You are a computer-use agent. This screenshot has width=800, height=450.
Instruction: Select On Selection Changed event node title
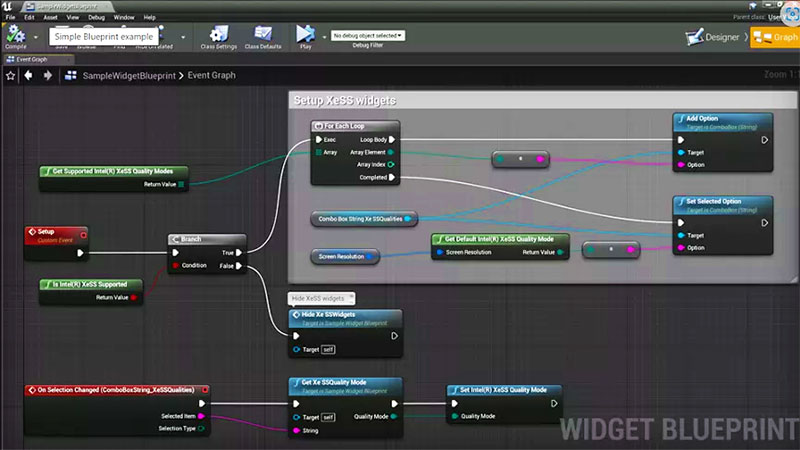(x=117, y=390)
